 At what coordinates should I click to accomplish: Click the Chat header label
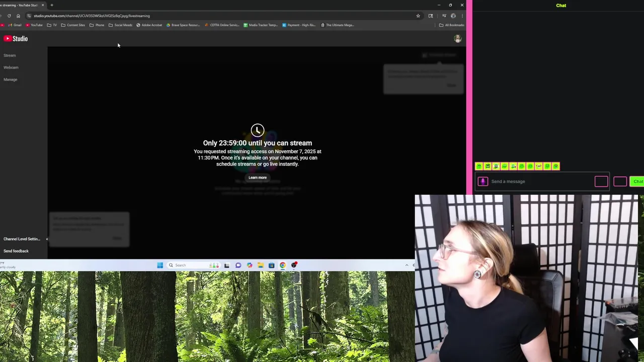click(x=561, y=6)
